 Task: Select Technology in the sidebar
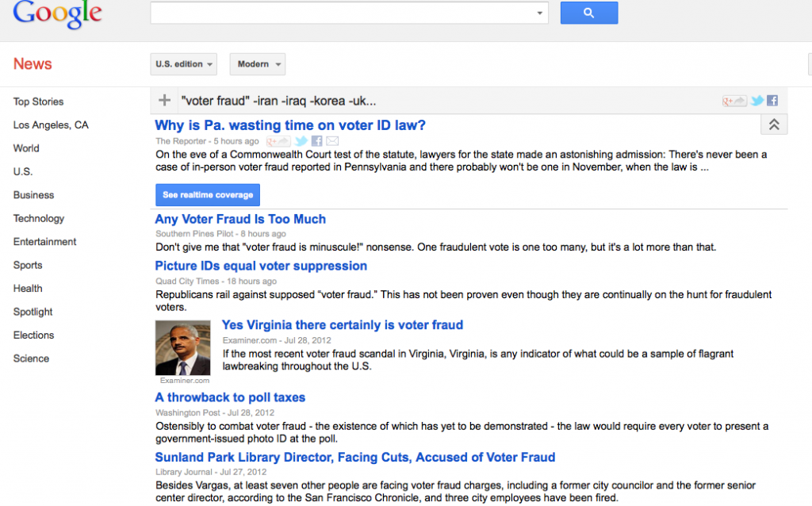click(39, 219)
